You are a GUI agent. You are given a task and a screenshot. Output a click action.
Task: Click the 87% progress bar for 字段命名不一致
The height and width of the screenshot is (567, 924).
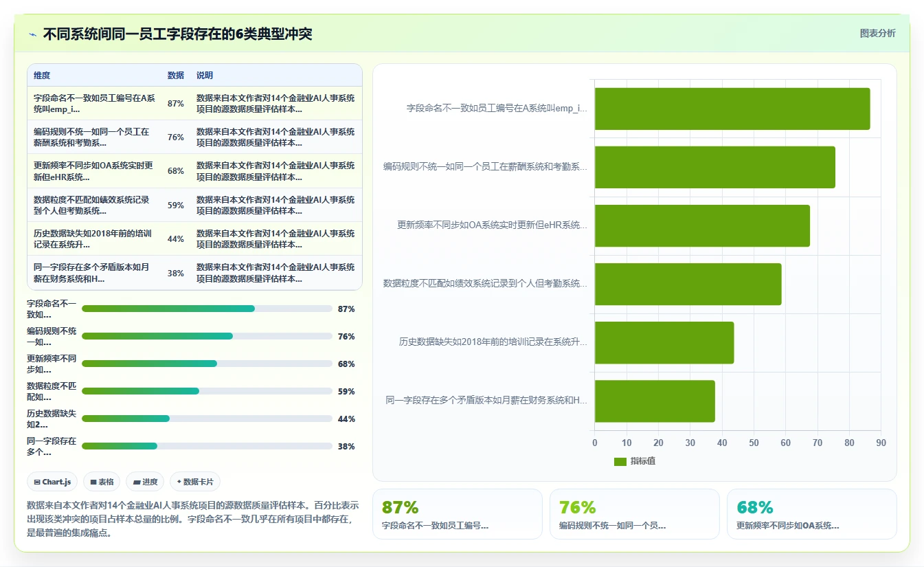pos(207,309)
